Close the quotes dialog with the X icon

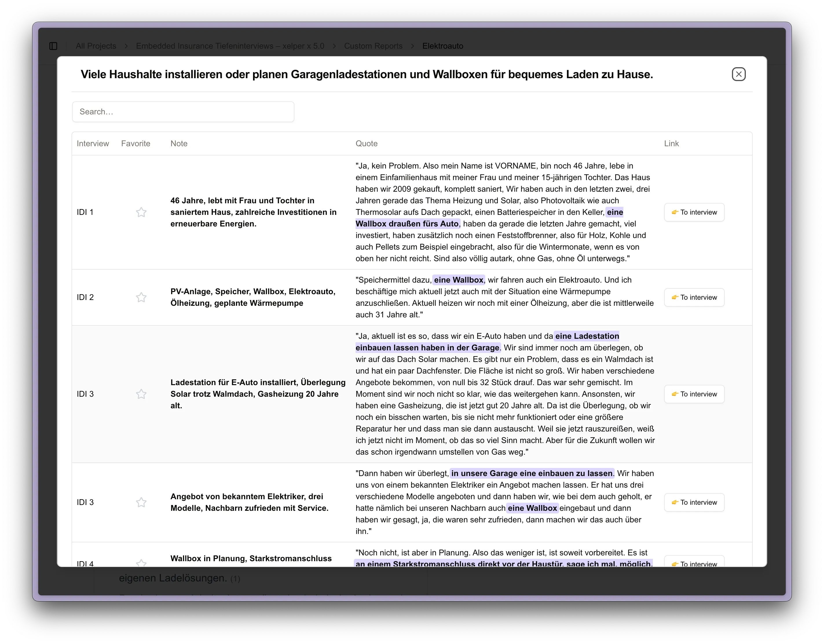click(739, 74)
